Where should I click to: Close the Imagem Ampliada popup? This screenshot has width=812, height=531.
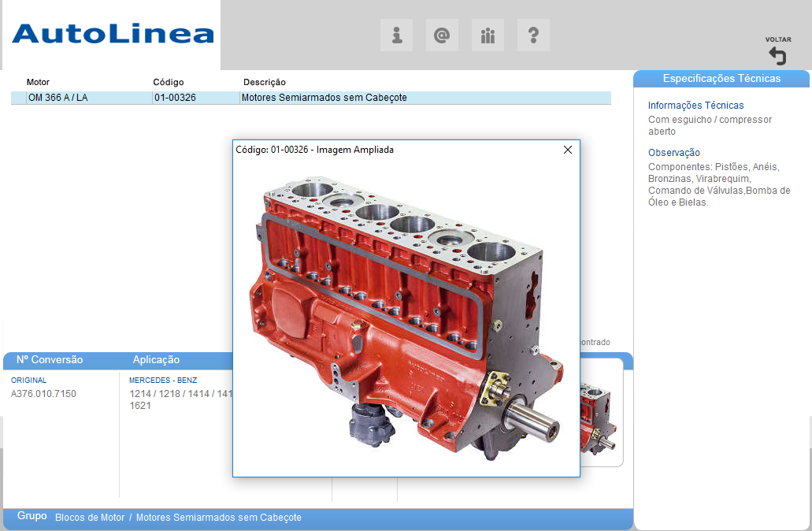(568, 150)
